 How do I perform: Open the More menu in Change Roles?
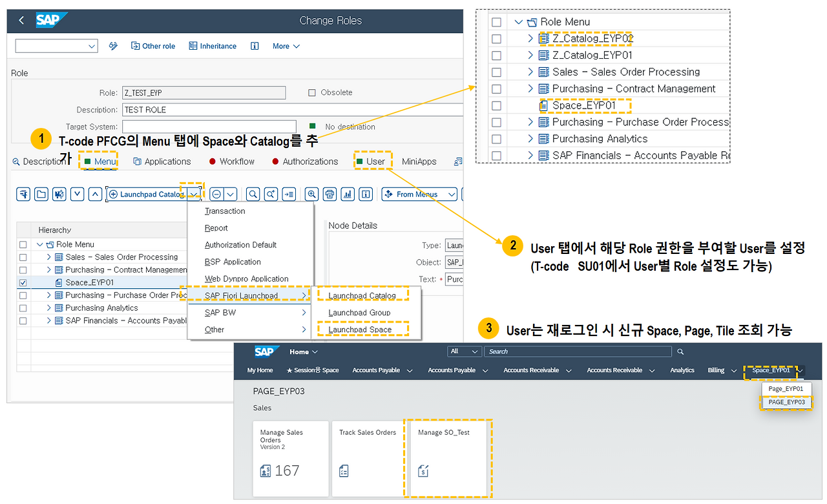pyautogui.click(x=286, y=46)
